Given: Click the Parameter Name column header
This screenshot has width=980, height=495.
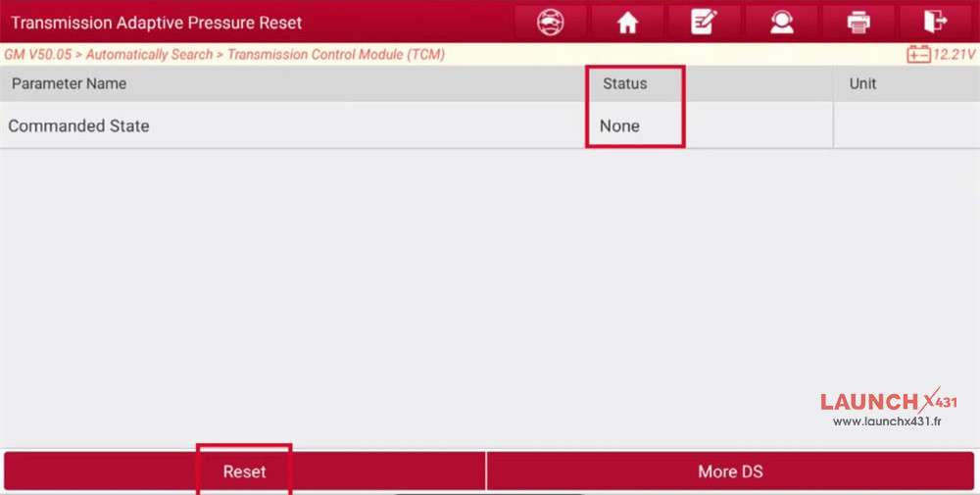Looking at the screenshot, I should coord(69,83).
